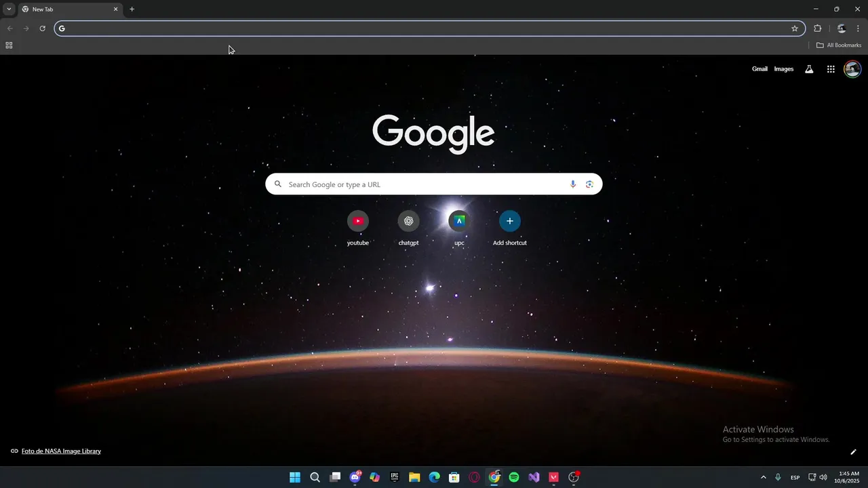Open the Extensions puzzle icon
This screenshot has width=868, height=488.
[x=818, y=28]
